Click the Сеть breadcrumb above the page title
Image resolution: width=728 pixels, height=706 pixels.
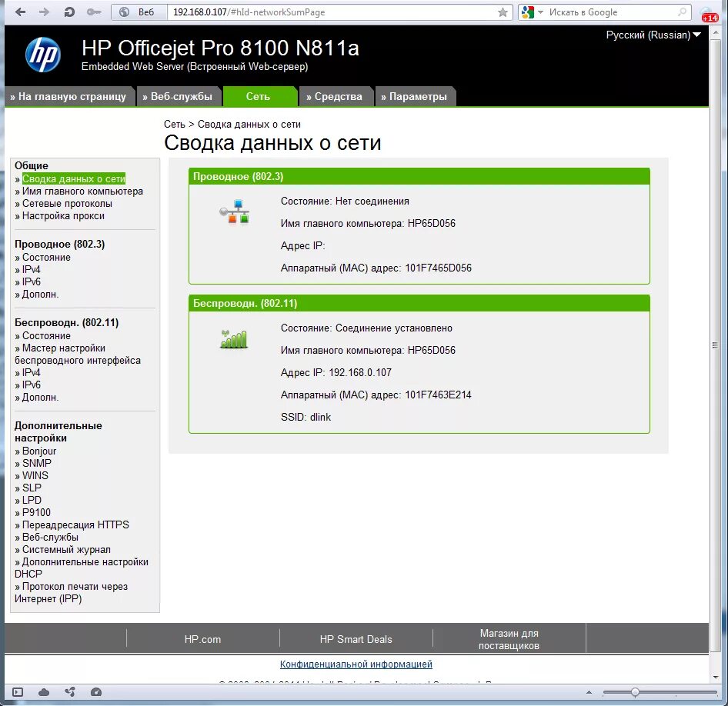point(175,125)
